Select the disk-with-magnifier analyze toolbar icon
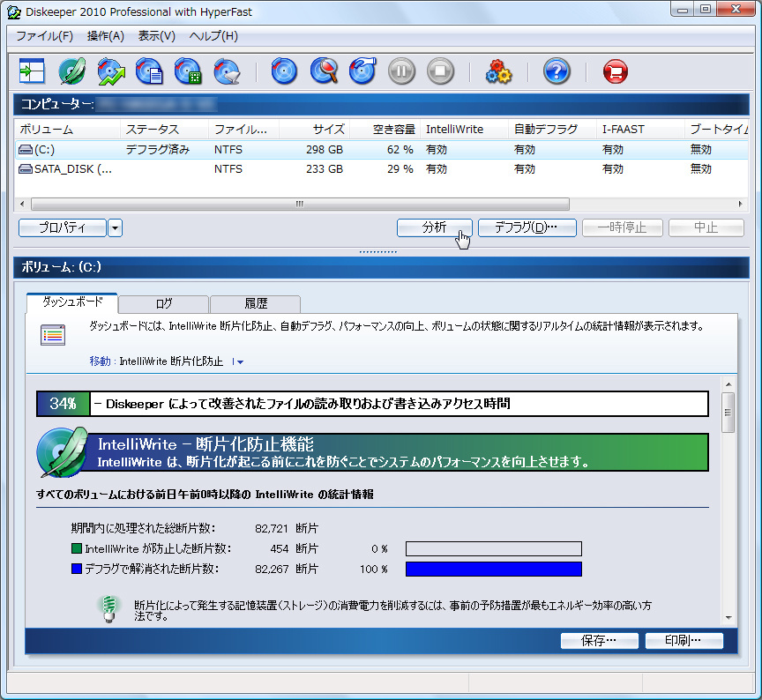The image size is (762, 700). click(324, 71)
